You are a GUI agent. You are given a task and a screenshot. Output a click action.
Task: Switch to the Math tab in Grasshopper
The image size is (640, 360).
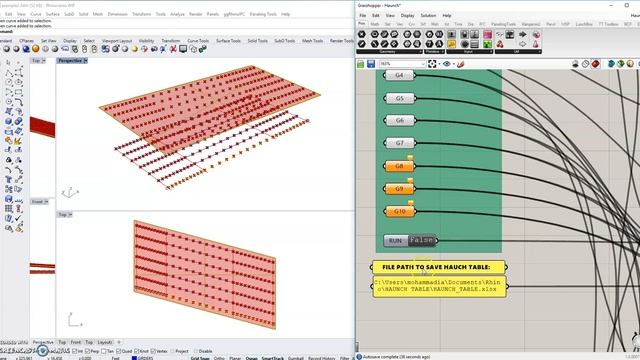[374, 24]
